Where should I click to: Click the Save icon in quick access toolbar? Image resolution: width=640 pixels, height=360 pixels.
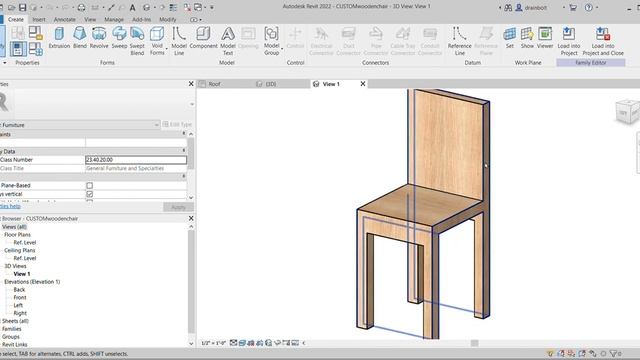coord(22,7)
